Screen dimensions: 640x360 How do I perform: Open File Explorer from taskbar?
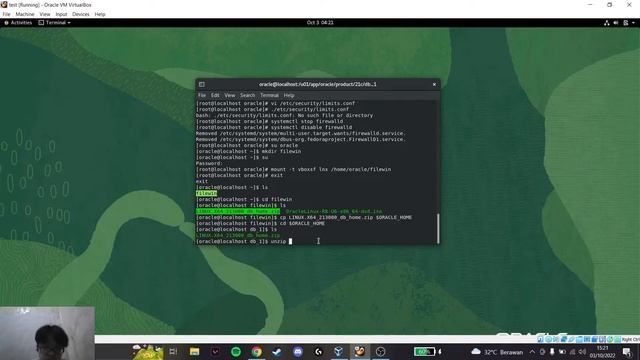[x=194, y=351]
